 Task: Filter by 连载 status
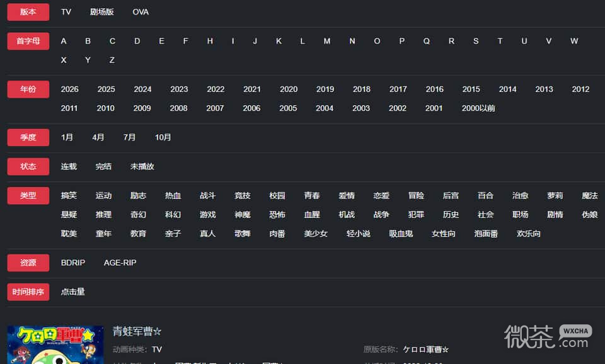69,167
